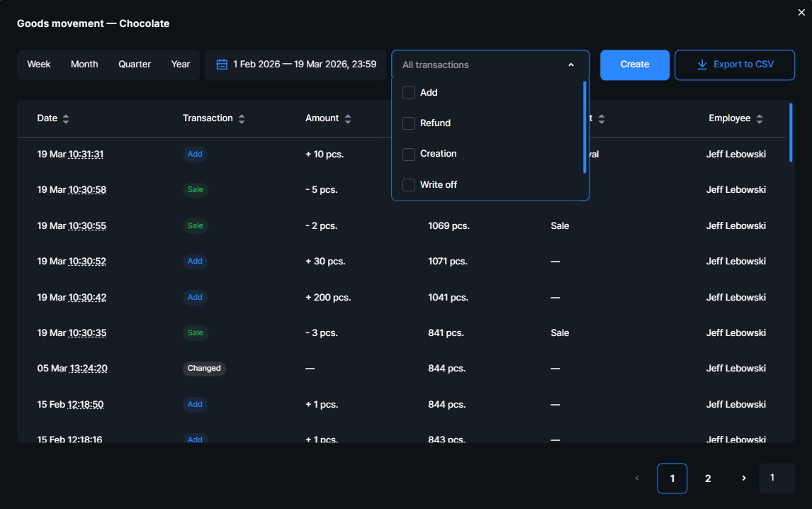
Task: Click the 841 pcs. balance cell
Action: click(446, 332)
